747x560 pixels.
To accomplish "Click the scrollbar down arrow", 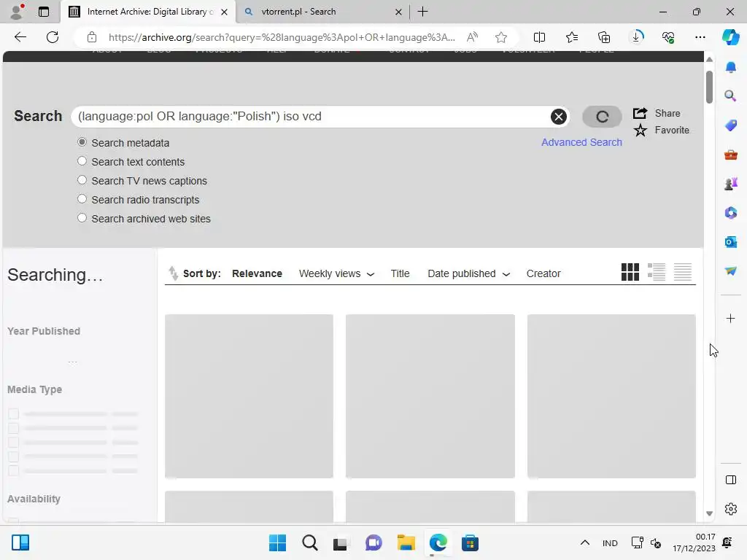I will click(709, 513).
